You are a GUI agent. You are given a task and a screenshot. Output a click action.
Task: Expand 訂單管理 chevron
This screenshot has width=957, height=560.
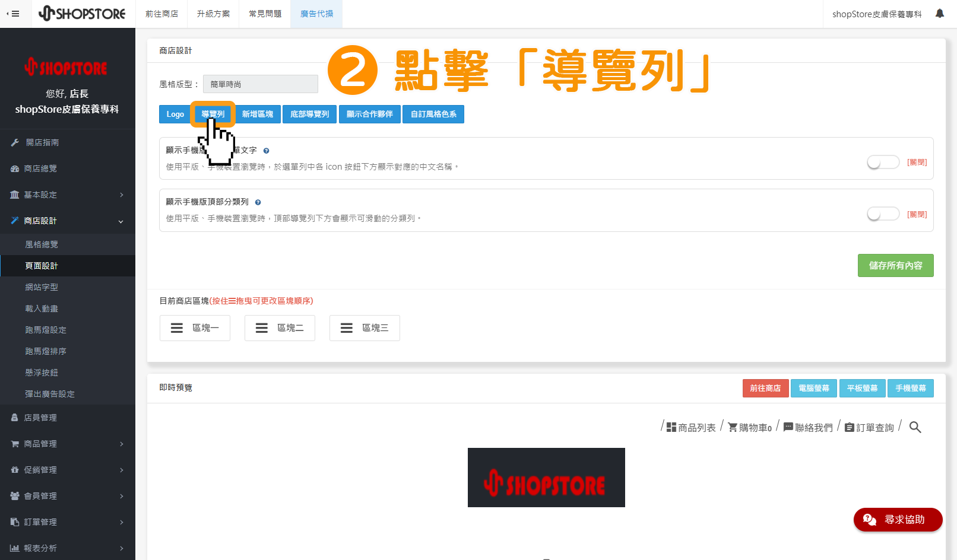tap(122, 522)
